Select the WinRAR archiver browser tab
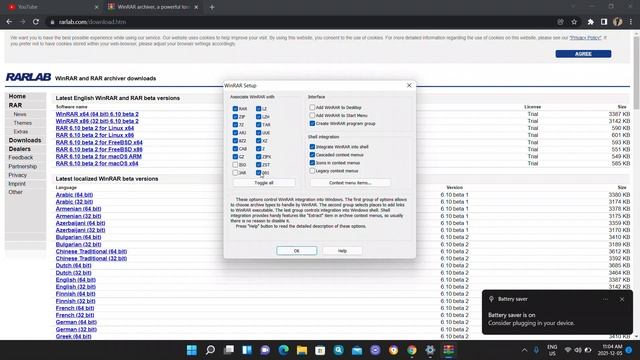The height and width of the screenshot is (360, 640). 153,7
